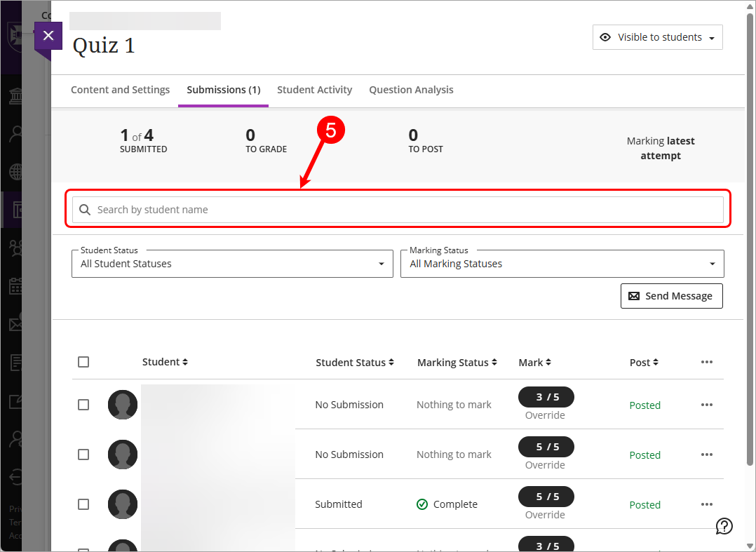
Task: Expand the Marking Status filter dropdown
Action: [x=562, y=264]
